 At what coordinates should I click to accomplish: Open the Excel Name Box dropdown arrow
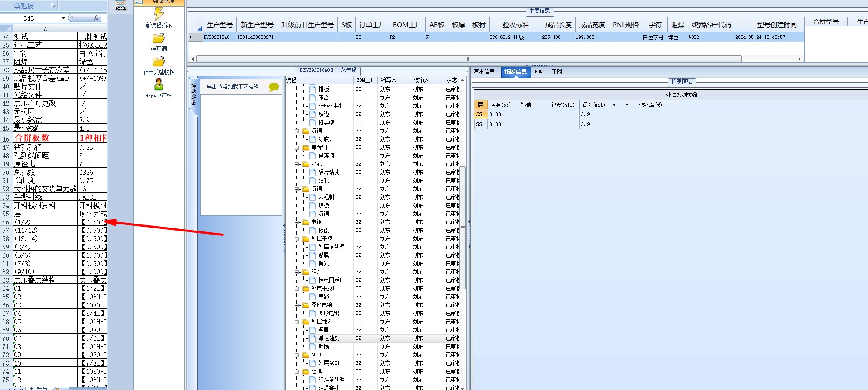(x=63, y=18)
